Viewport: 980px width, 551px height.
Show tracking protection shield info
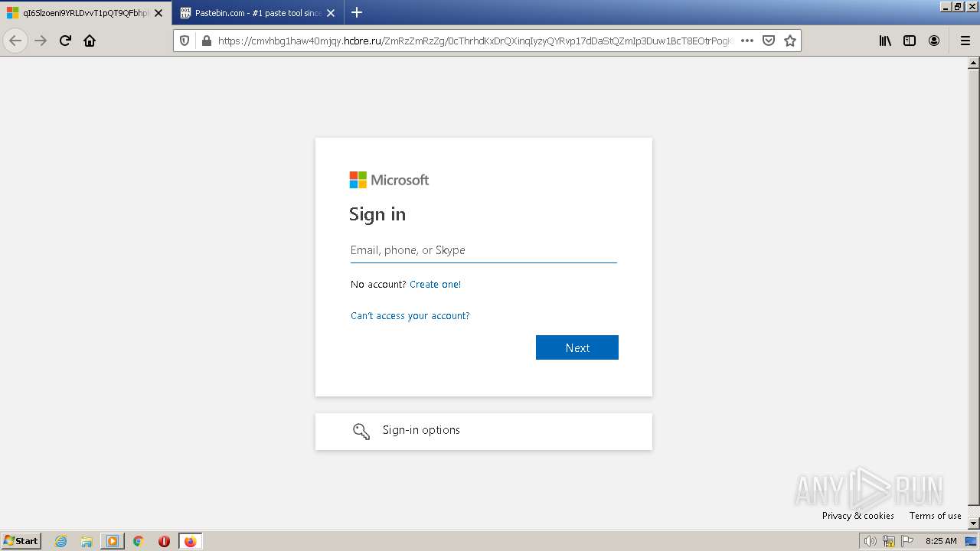point(185,41)
